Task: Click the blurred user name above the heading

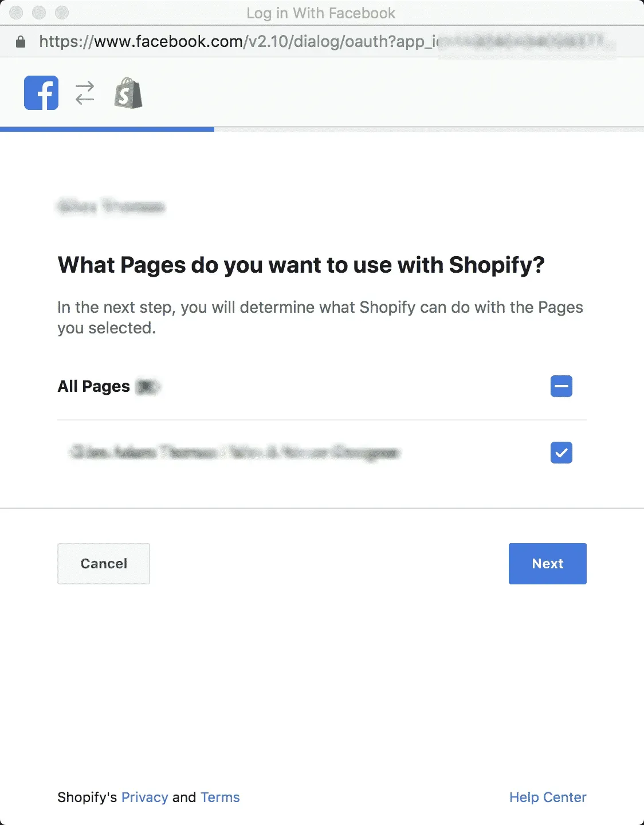Action: click(x=112, y=207)
